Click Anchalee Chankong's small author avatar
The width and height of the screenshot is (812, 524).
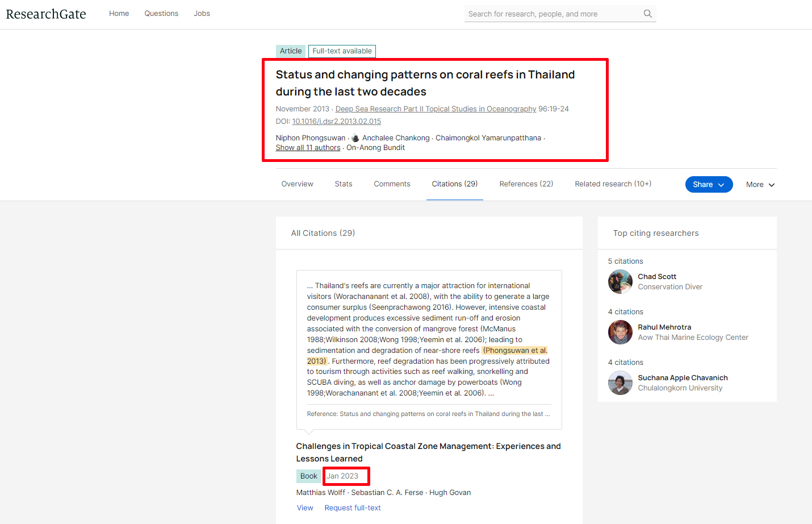[x=355, y=138]
